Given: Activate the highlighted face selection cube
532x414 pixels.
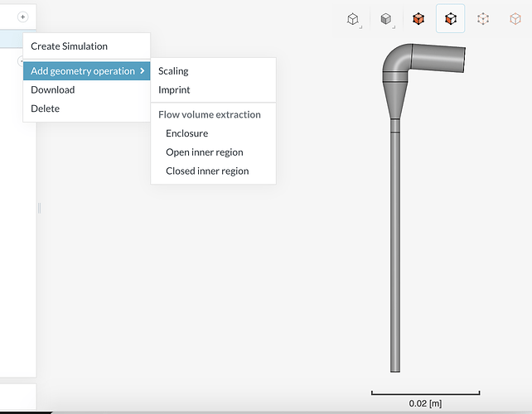Looking at the screenshot, I should coord(450,19).
